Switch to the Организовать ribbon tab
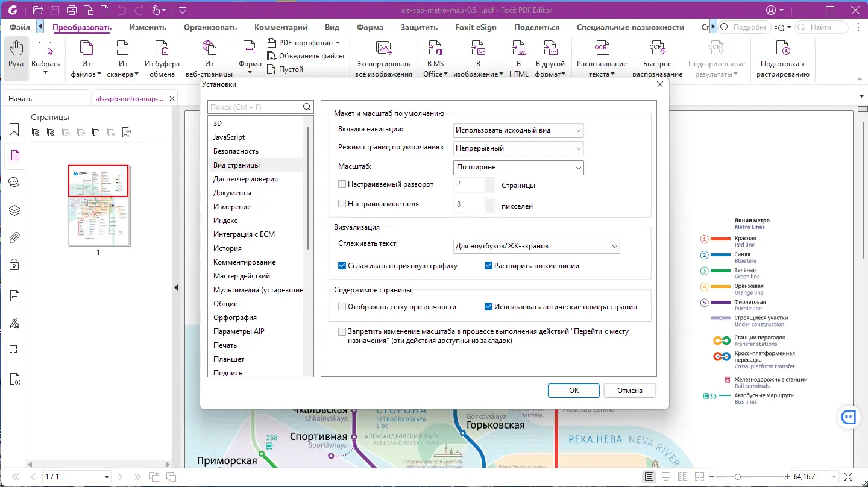The image size is (868, 487). [x=210, y=27]
